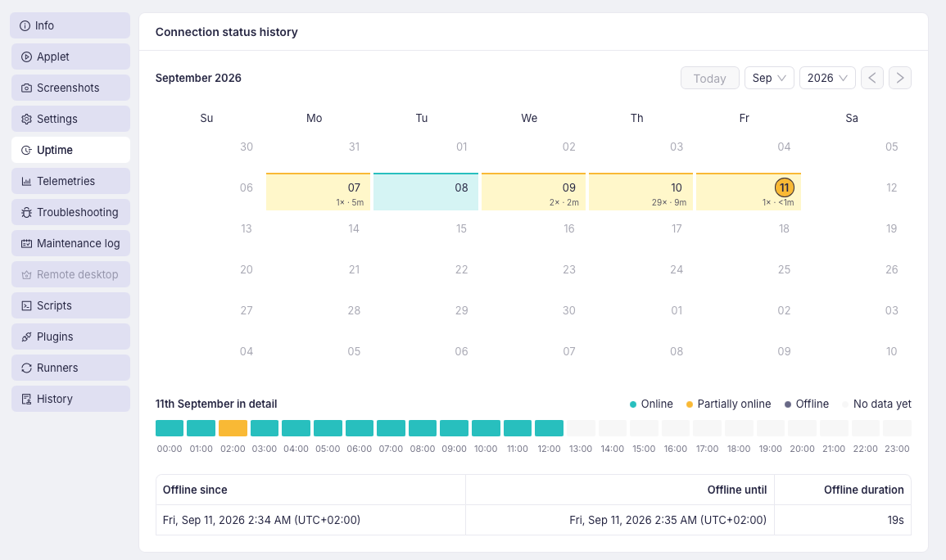Screen dimensions: 946x560
Task: Click the Settings gear icon
Action: click(x=26, y=120)
